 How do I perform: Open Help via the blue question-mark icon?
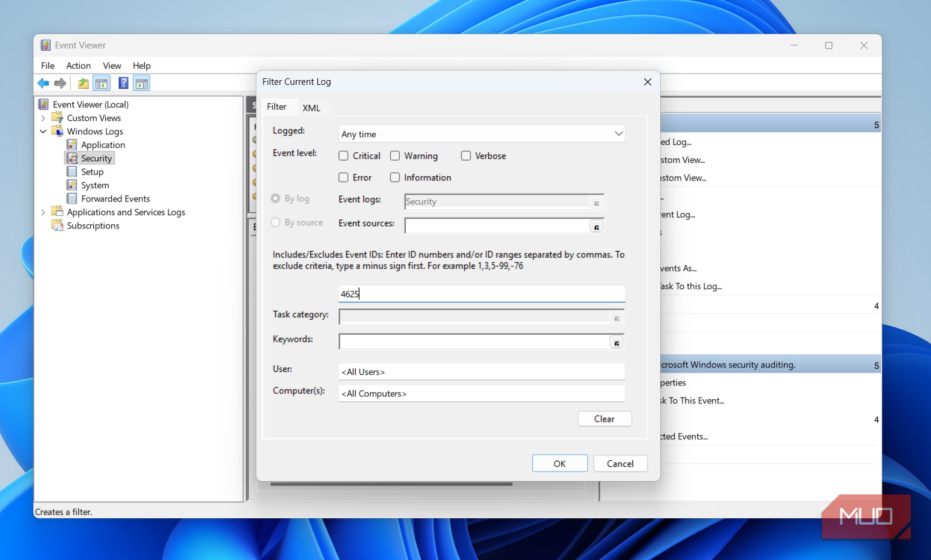click(124, 83)
